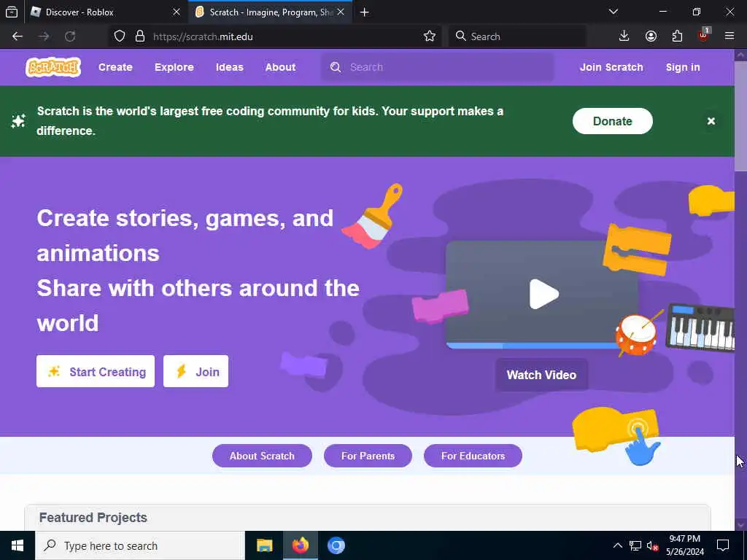
Task: Open the For Parents page
Action: coord(368,456)
